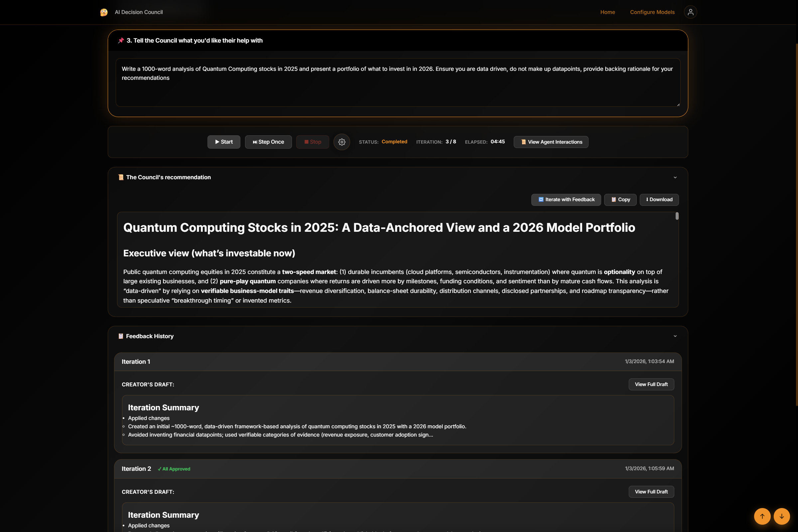Viewport: 798px width, 532px height.
Task: Click the scroll icon beside Council's recommendation
Action: click(x=121, y=178)
